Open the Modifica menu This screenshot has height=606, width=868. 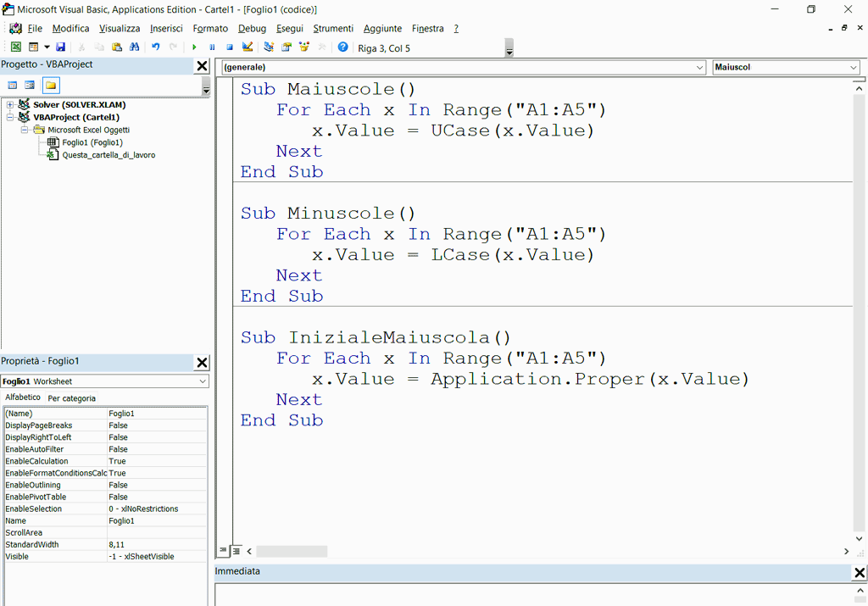click(71, 28)
